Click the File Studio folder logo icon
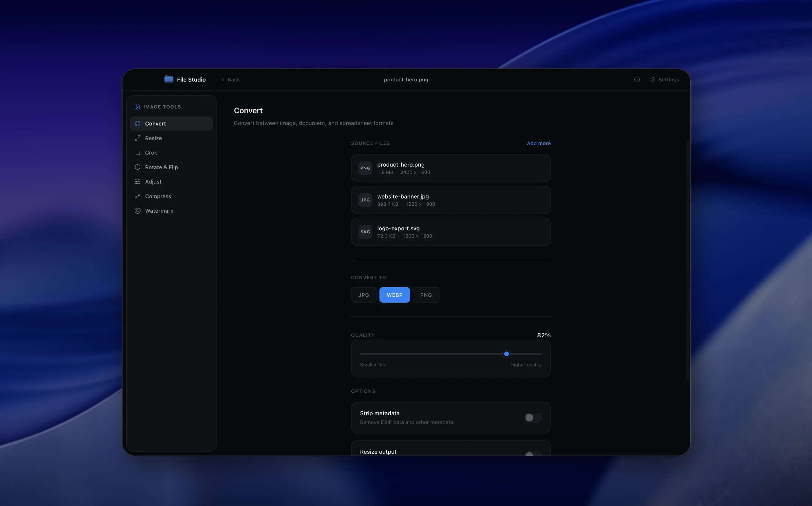 (169, 79)
